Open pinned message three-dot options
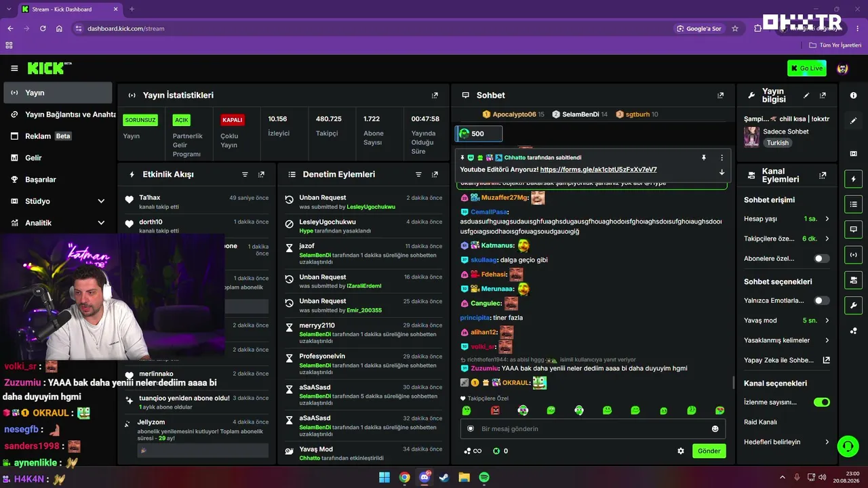The width and height of the screenshot is (868, 488). pos(722,157)
